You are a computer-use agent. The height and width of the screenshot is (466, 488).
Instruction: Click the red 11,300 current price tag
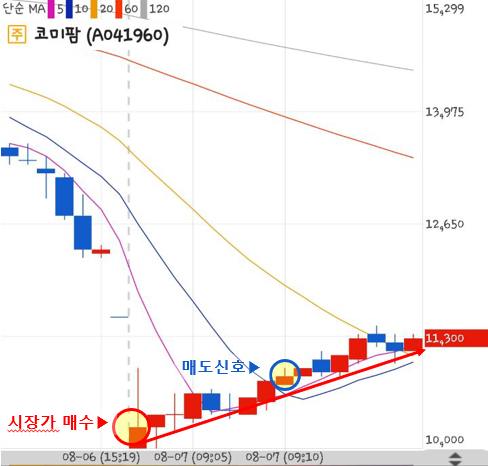click(456, 338)
